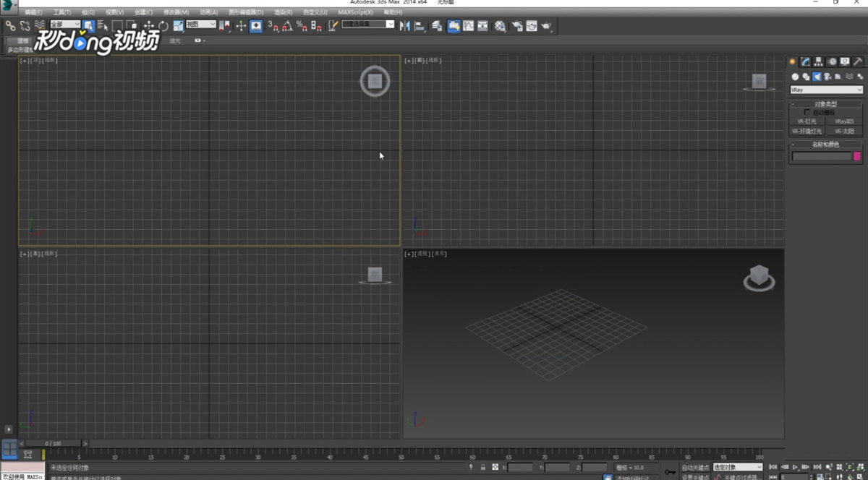Select Shapes category icon

[806, 77]
